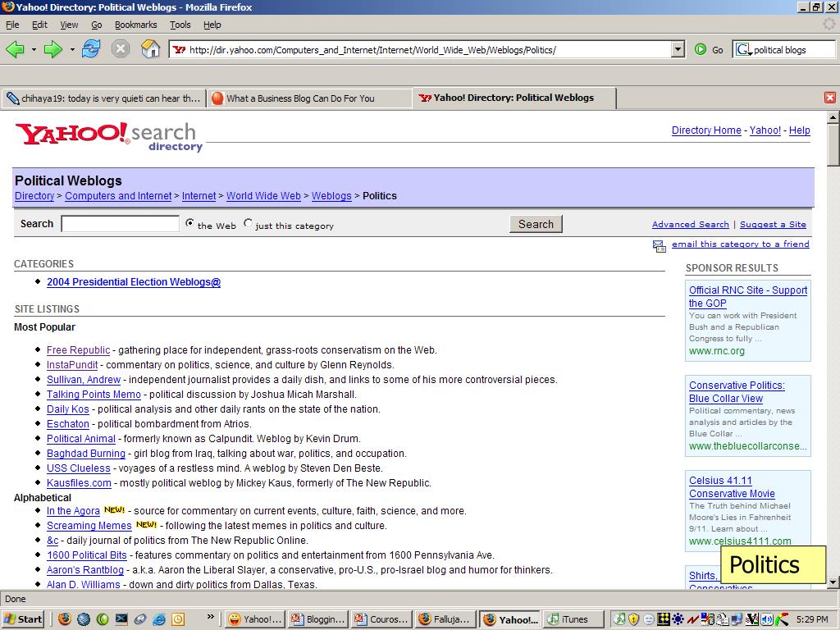This screenshot has height=630, width=840.
Task: Show more Quick Launch items chevron
Action: pyautogui.click(x=211, y=617)
